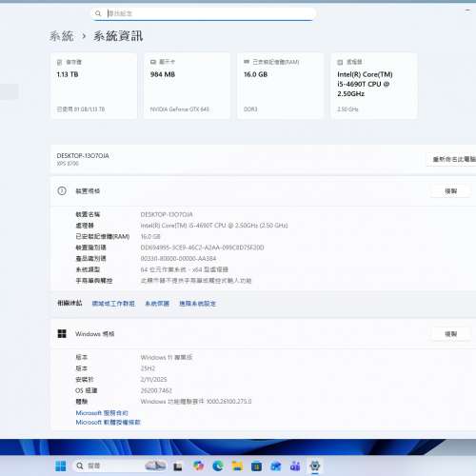The image size is (476, 476).
Task: Open File Explorer from the taskbar
Action: tap(237, 466)
